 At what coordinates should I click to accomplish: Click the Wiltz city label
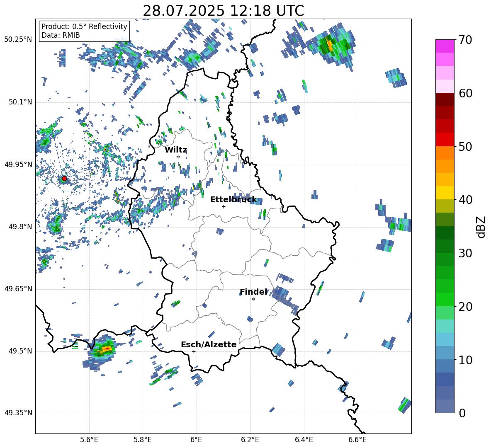[x=176, y=150]
